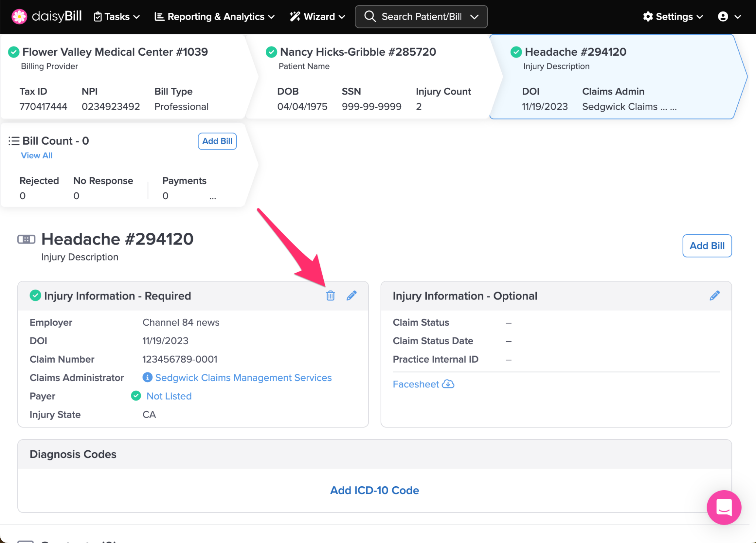Click the daisyBill flower logo
756x543 pixels.
click(x=19, y=17)
